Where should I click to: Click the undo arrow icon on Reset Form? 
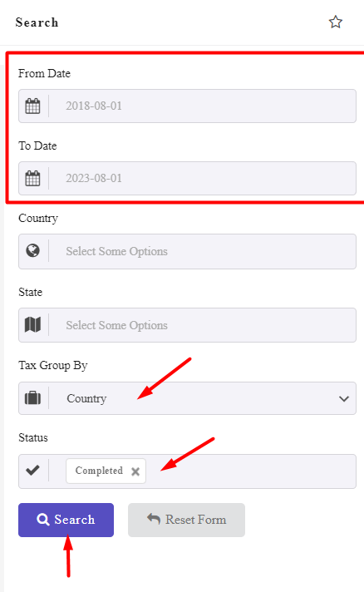(154, 519)
